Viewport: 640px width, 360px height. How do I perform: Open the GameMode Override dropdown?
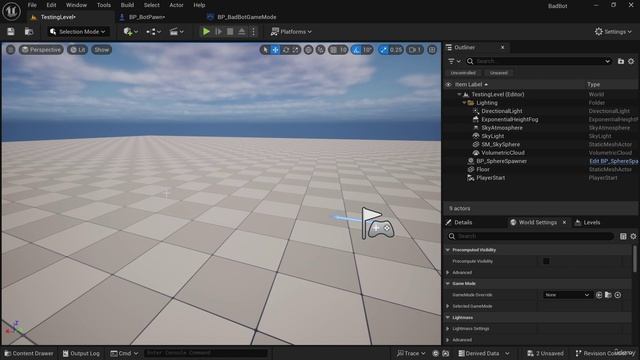(567, 295)
